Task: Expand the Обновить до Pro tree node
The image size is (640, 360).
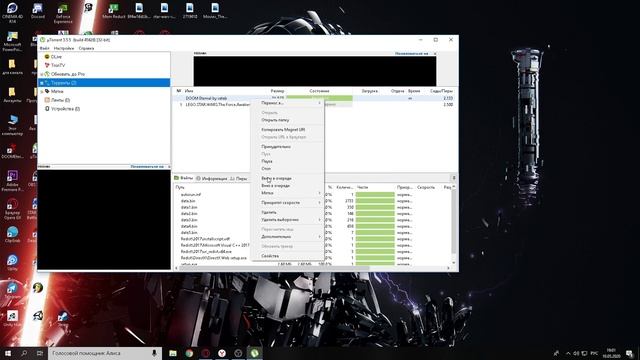Action: pyautogui.click(x=41, y=74)
